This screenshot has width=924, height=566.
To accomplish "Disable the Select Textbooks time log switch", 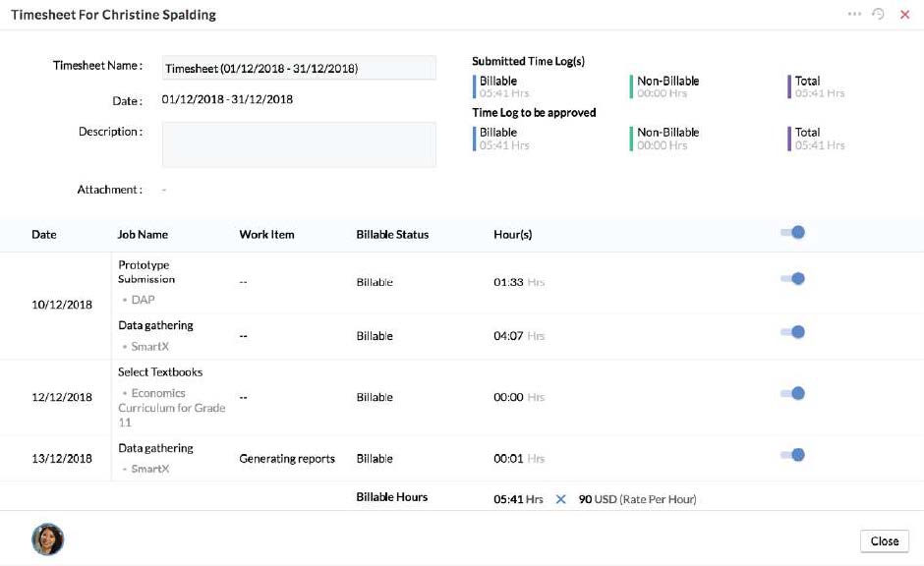I will click(792, 394).
